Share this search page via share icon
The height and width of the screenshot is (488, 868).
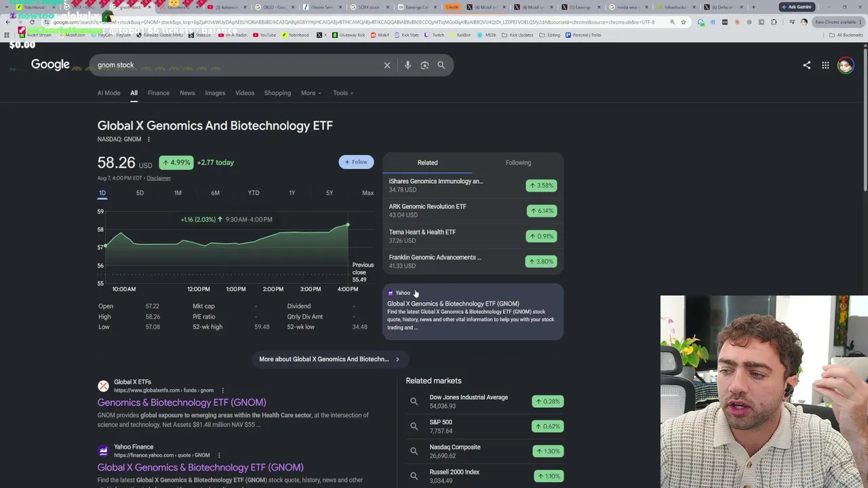pyautogui.click(x=806, y=65)
